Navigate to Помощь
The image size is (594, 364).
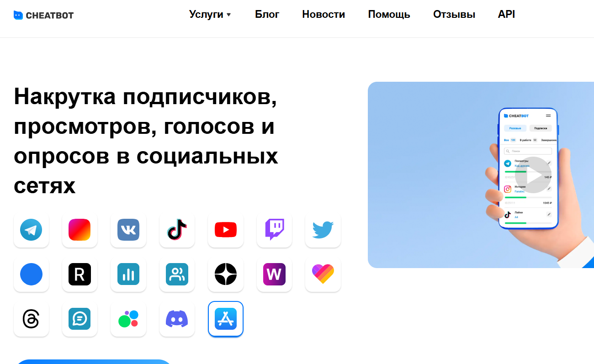point(389,14)
